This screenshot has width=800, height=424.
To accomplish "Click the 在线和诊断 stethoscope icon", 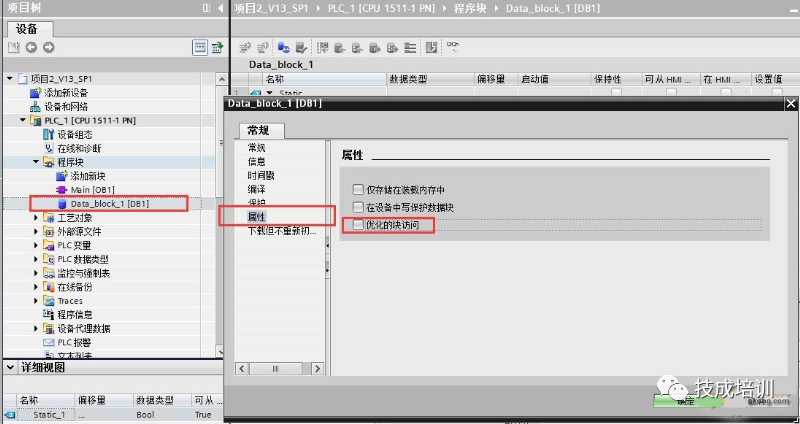I will tap(48, 148).
